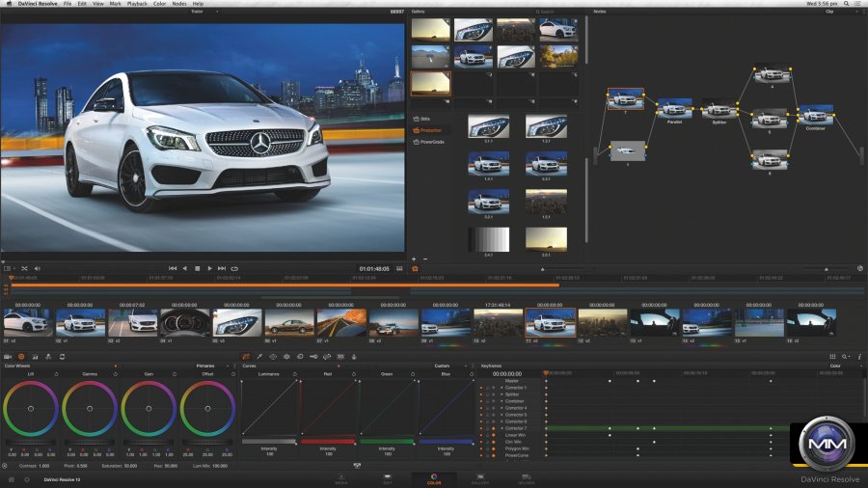Expand the Corrector 7 keyframe track
The width and height of the screenshot is (868, 488).
point(502,428)
